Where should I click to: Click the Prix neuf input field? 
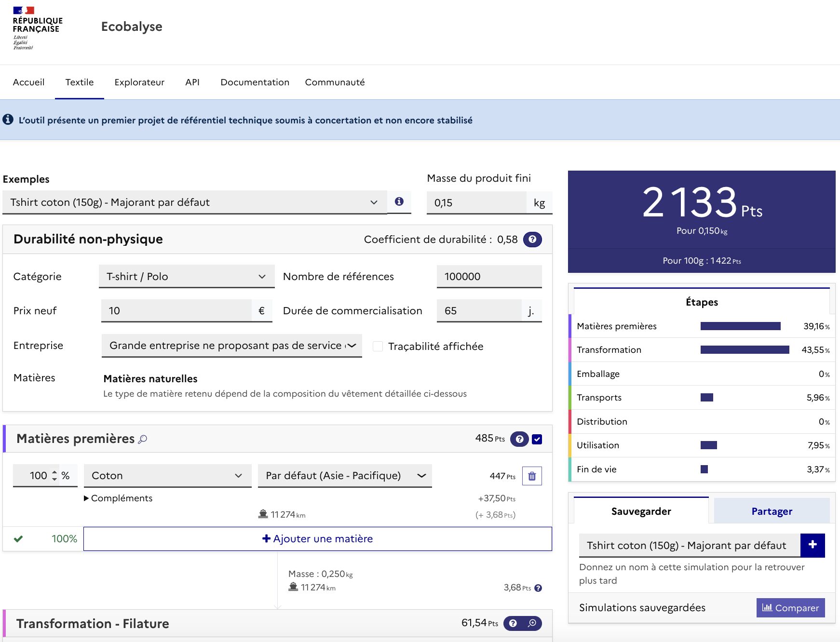176,311
